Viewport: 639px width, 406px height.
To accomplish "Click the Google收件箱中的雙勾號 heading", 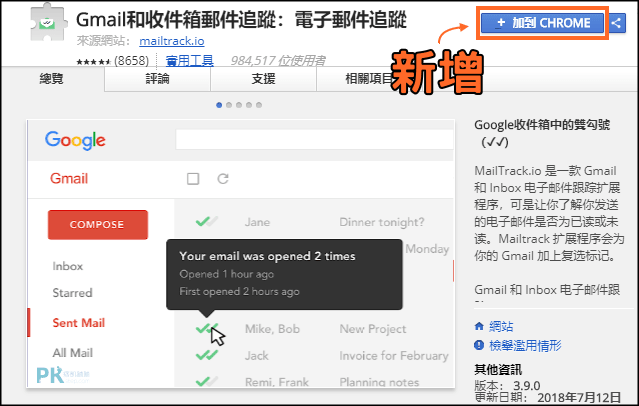I will click(x=542, y=133).
